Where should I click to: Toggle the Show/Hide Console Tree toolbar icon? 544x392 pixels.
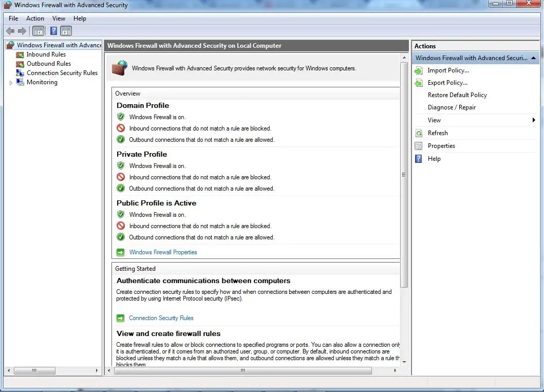(39, 31)
